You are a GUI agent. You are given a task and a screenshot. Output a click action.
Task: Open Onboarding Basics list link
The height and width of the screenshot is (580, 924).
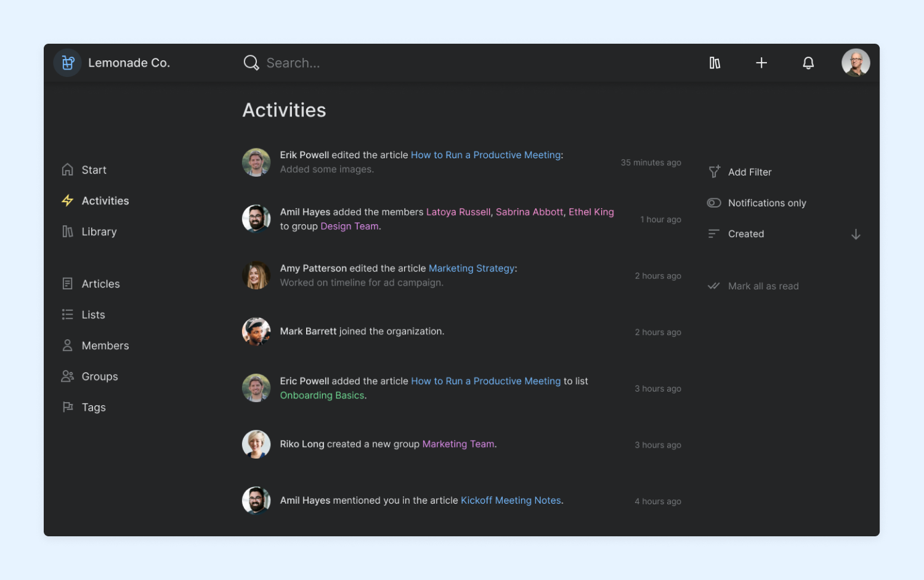click(322, 395)
